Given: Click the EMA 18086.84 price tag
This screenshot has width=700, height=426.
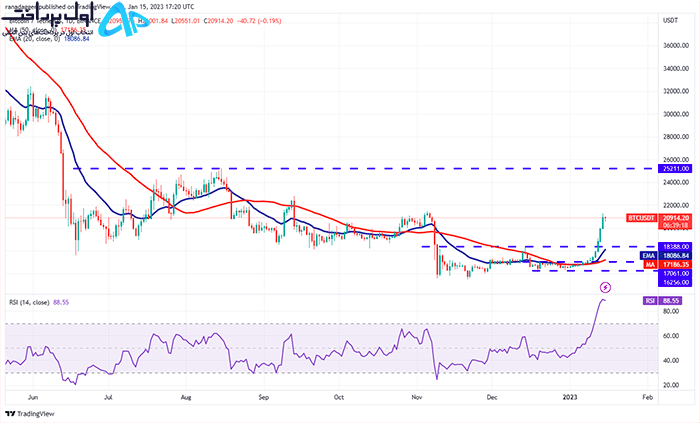Looking at the screenshot, I should click(666, 256).
